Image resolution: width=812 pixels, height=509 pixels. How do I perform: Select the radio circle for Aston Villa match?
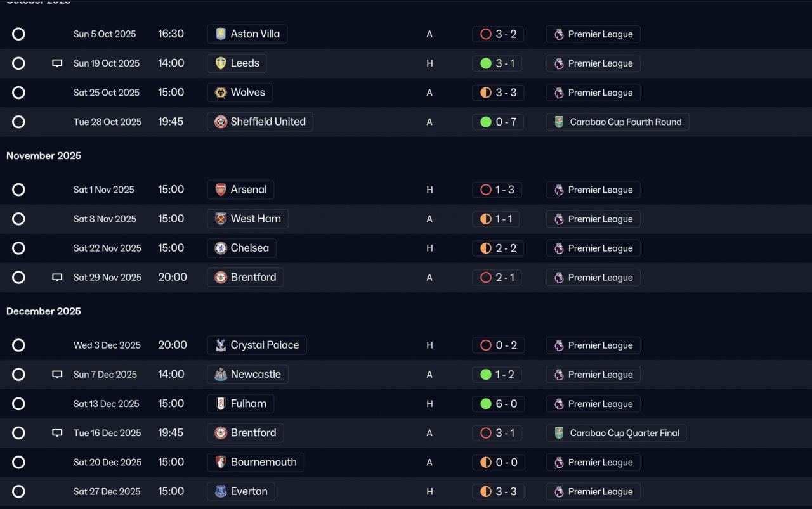click(x=19, y=34)
